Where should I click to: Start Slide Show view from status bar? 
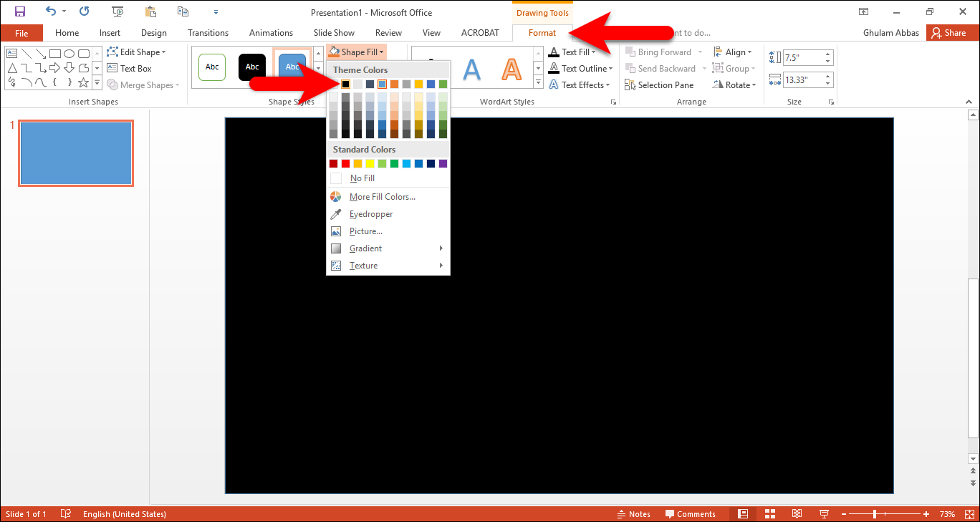click(825, 514)
